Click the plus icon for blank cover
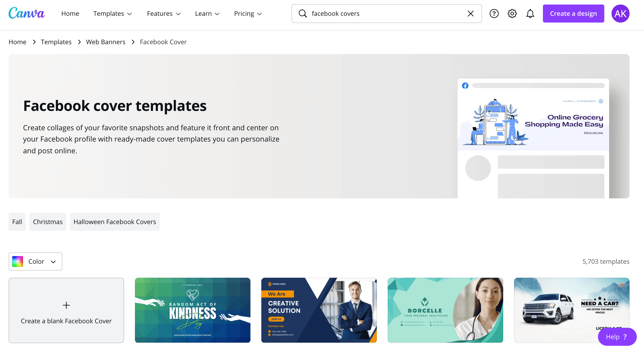The height and width of the screenshot is (353, 644). click(66, 305)
